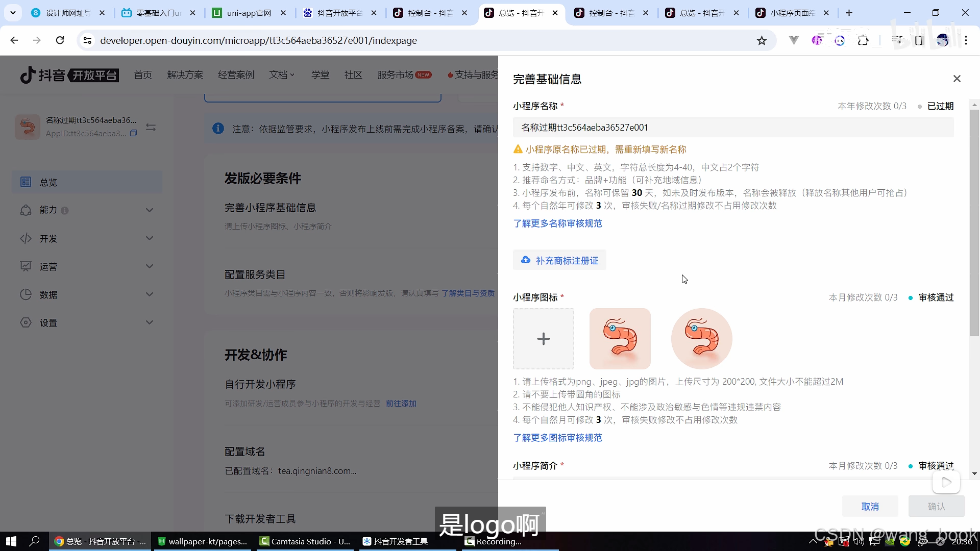Image resolution: width=980 pixels, height=551 pixels.
Task: Select the square shrimp icon thumbnail
Action: coord(620,339)
